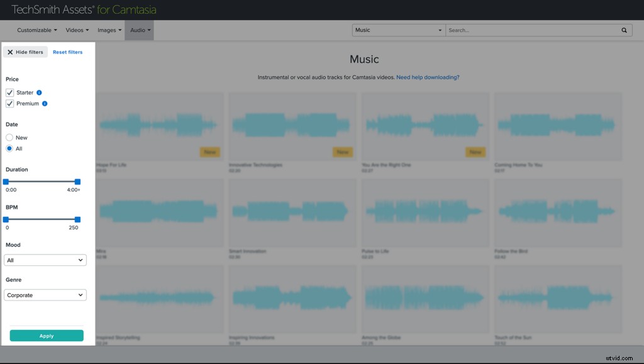Click the Search input field
Viewport: 644px width, 364px height.
[528, 30]
